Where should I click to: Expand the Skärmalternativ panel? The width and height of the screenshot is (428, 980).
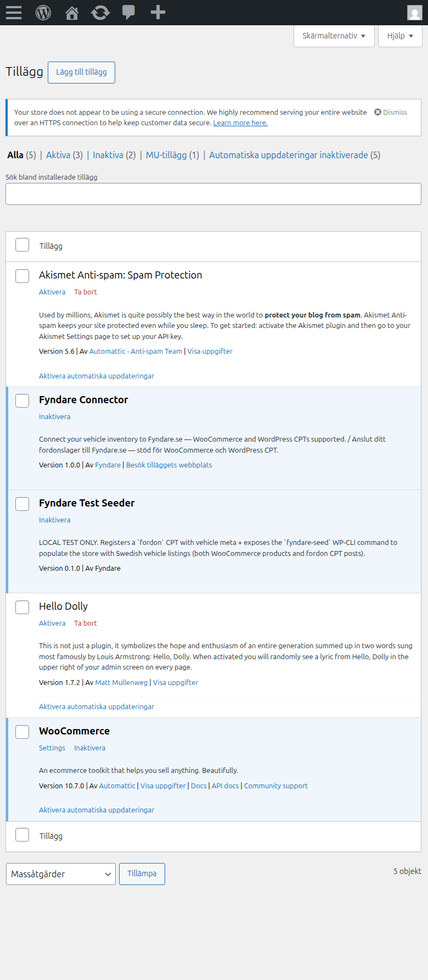334,36
